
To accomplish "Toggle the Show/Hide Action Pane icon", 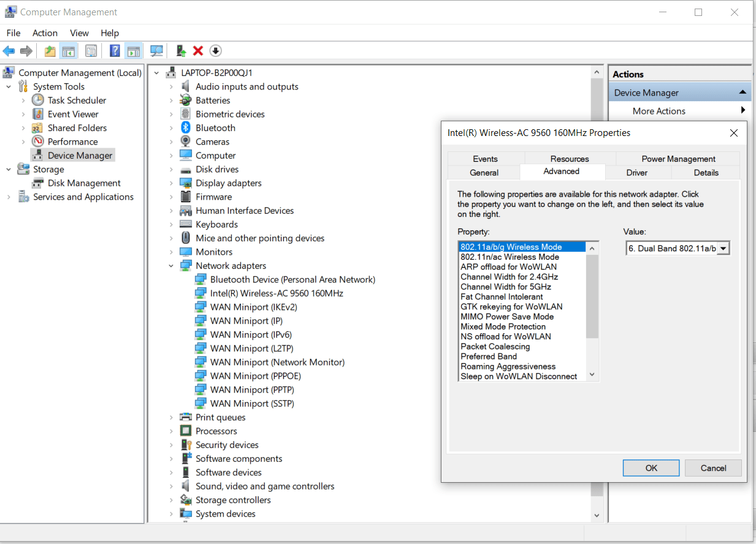I will [x=133, y=51].
